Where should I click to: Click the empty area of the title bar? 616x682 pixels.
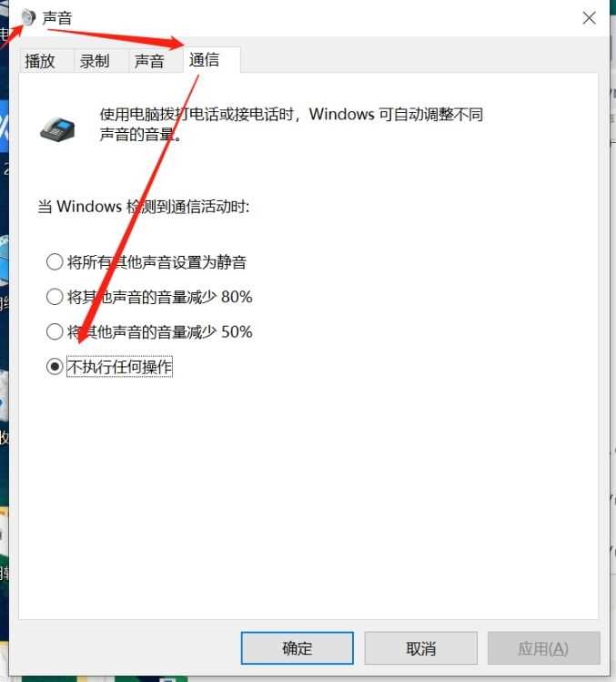click(326, 18)
